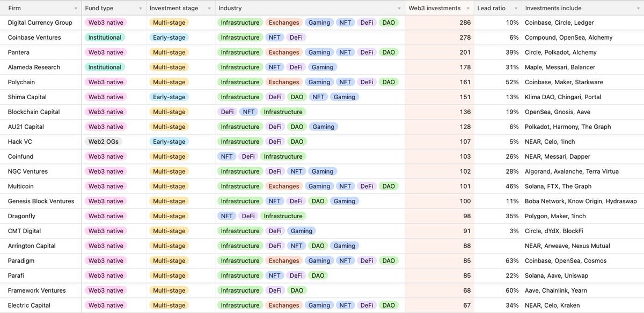Open the Firm column dropdown arrow
644x313 pixels.
tap(75, 9)
